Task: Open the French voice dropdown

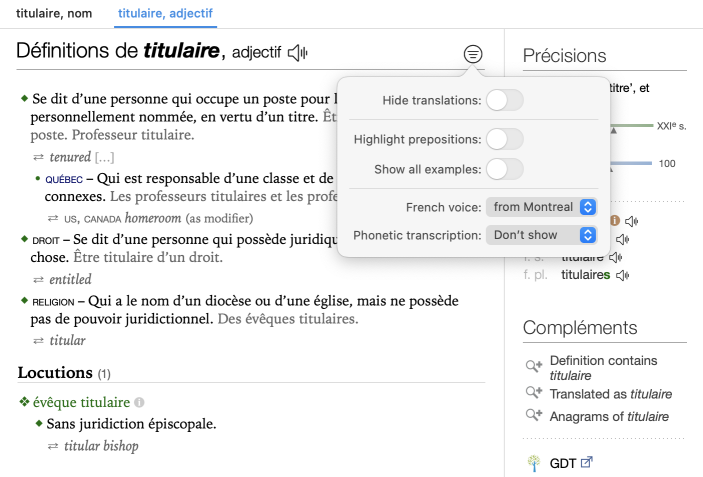Action: 541,207
